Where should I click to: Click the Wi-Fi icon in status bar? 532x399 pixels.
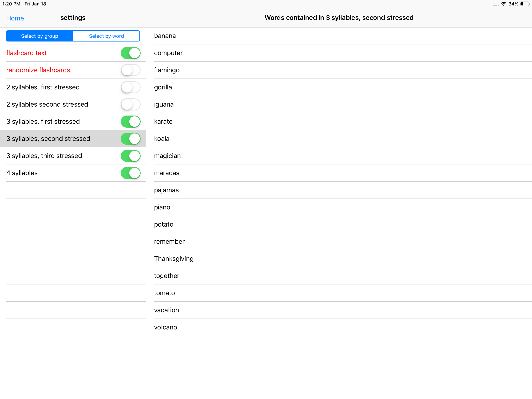[x=503, y=4]
